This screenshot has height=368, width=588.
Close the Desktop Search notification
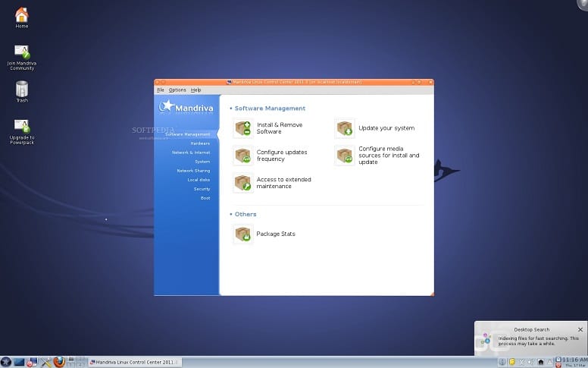click(x=580, y=330)
